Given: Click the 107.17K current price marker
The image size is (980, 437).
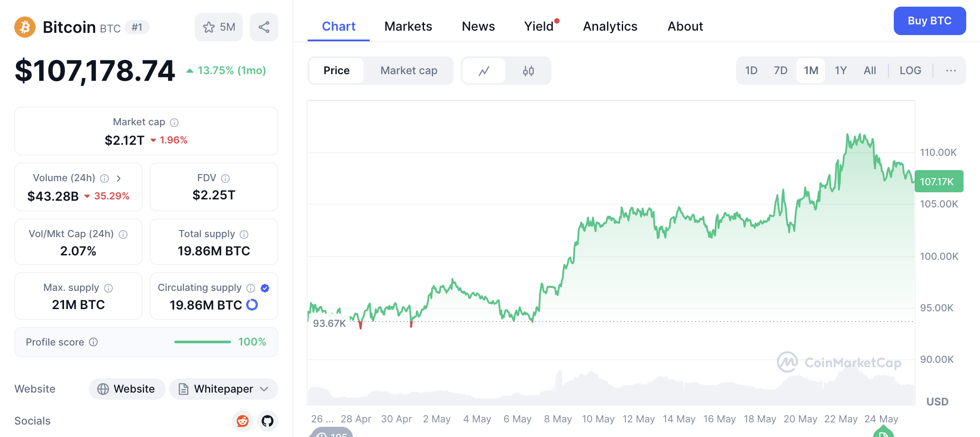Looking at the screenshot, I should [x=939, y=181].
